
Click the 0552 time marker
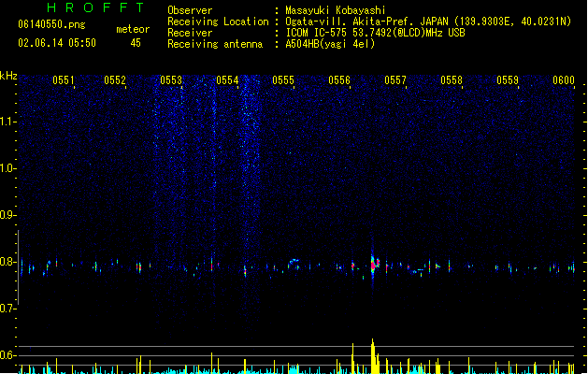coord(115,80)
